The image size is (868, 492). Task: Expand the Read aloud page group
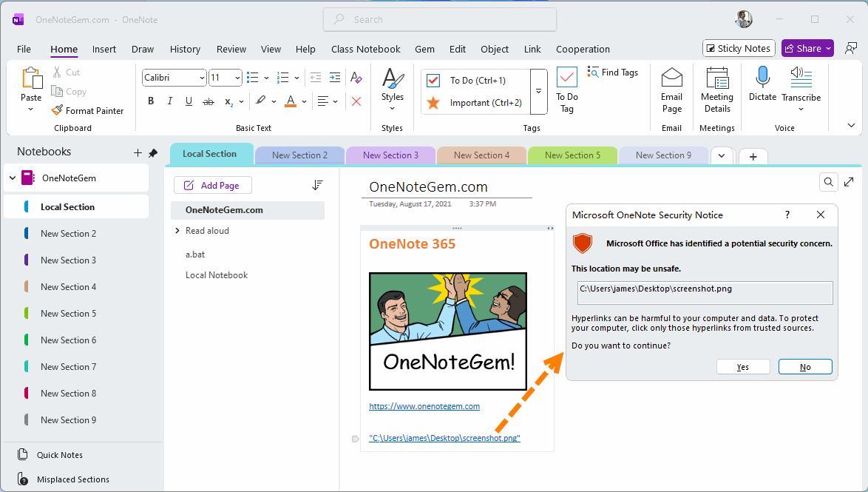[177, 230]
